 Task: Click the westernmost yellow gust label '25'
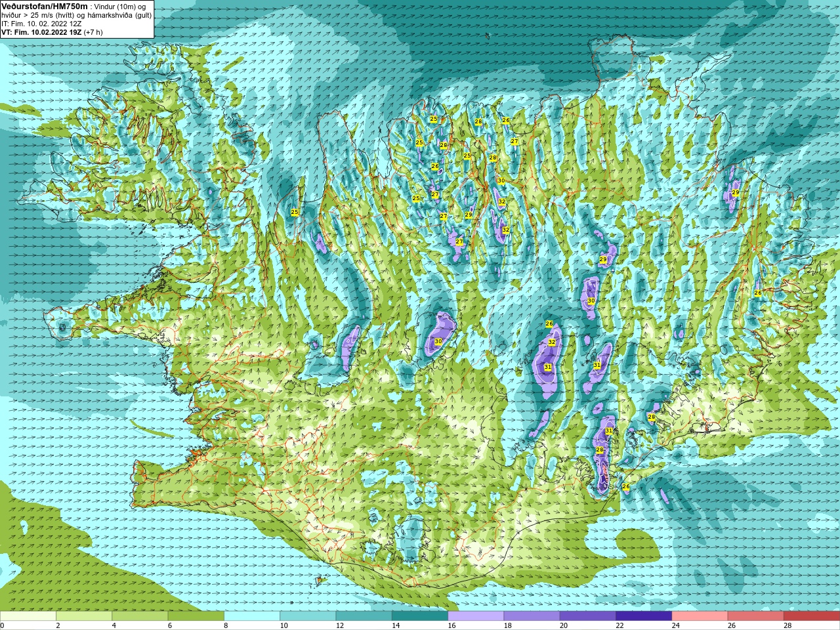[295, 212]
